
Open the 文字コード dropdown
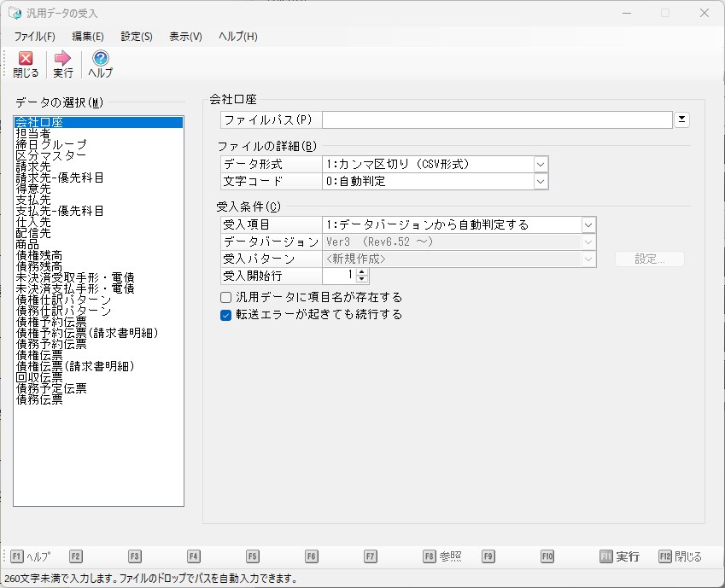click(x=540, y=181)
